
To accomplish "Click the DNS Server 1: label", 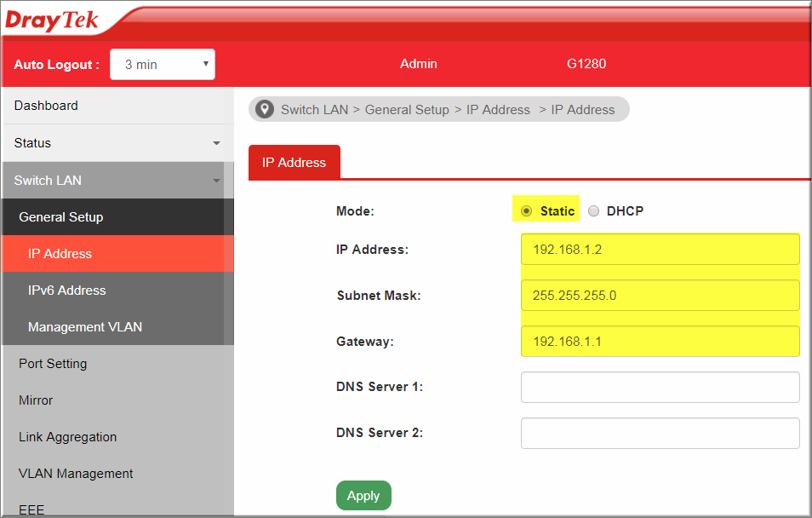I will (x=380, y=387).
